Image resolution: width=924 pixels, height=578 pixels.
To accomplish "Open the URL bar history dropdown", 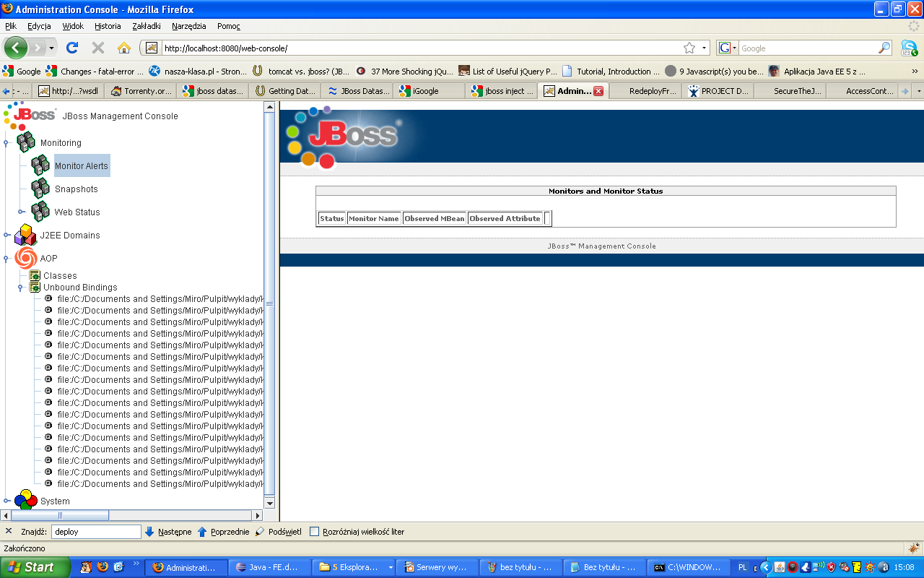I will coord(705,48).
